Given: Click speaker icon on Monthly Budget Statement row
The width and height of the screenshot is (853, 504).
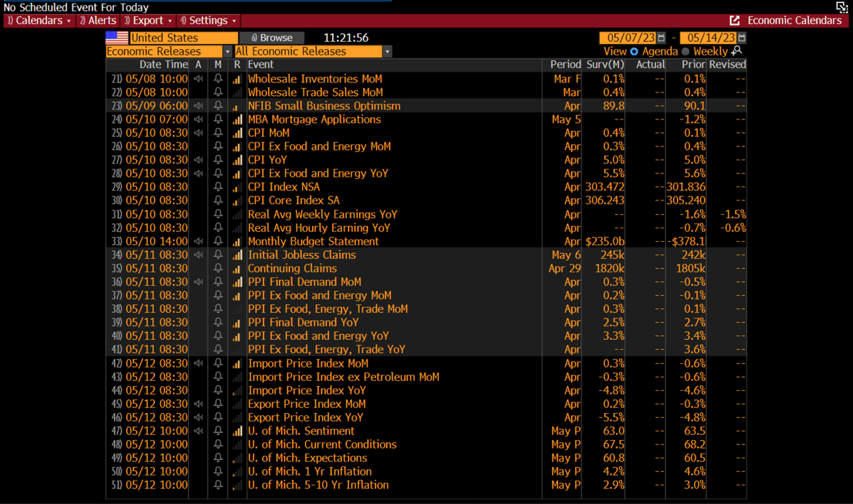Looking at the screenshot, I should (x=198, y=241).
